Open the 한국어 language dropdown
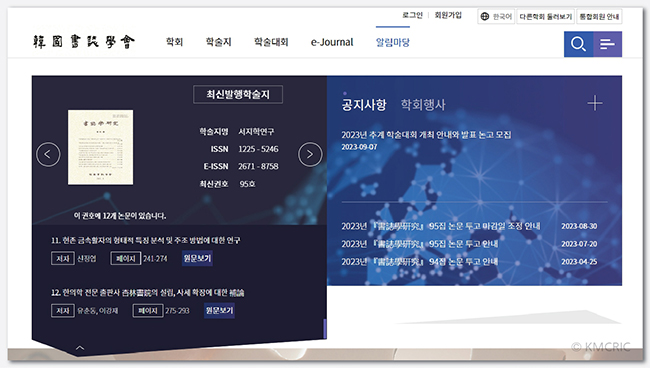The image size is (650, 368). (496, 17)
